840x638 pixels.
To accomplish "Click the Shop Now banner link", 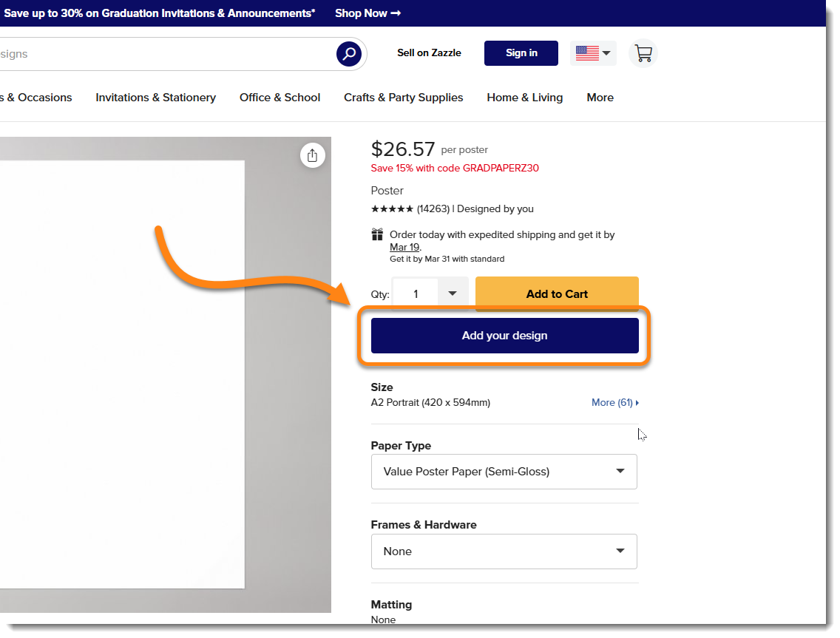I will click(367, 13).
